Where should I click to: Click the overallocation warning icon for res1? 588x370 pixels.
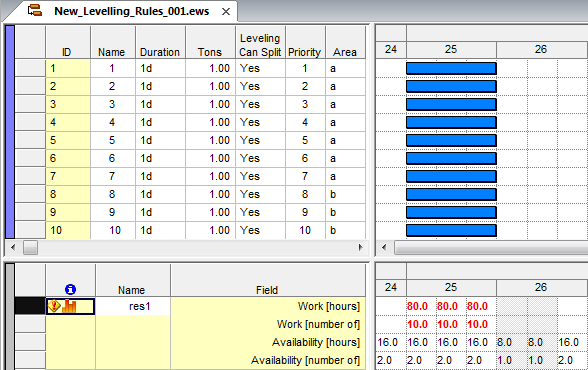tap(54, 306)
